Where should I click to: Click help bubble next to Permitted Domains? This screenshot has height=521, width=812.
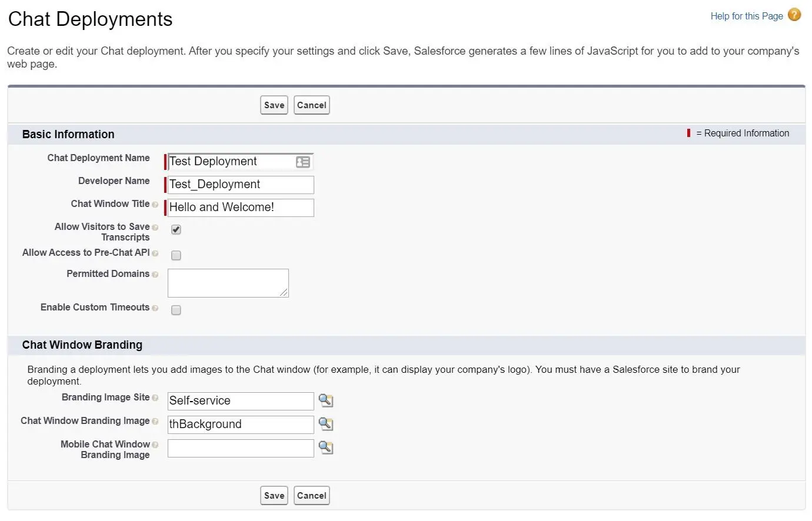pyautogui.click(x=155, y=275)
